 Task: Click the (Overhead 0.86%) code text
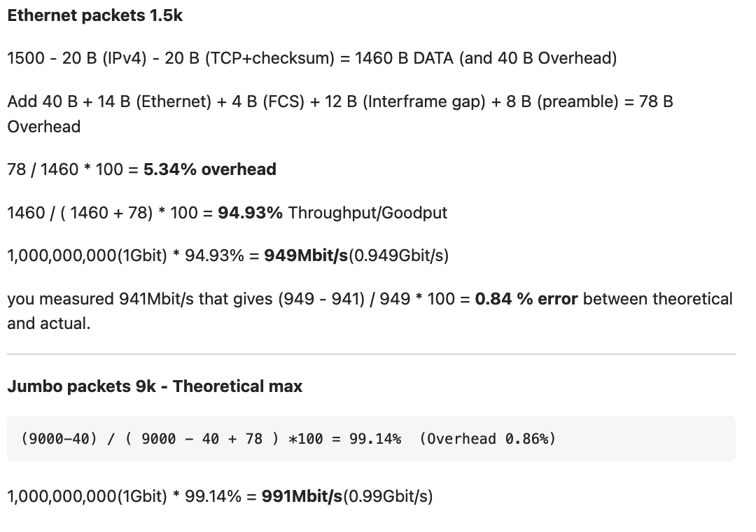point(487,439)
